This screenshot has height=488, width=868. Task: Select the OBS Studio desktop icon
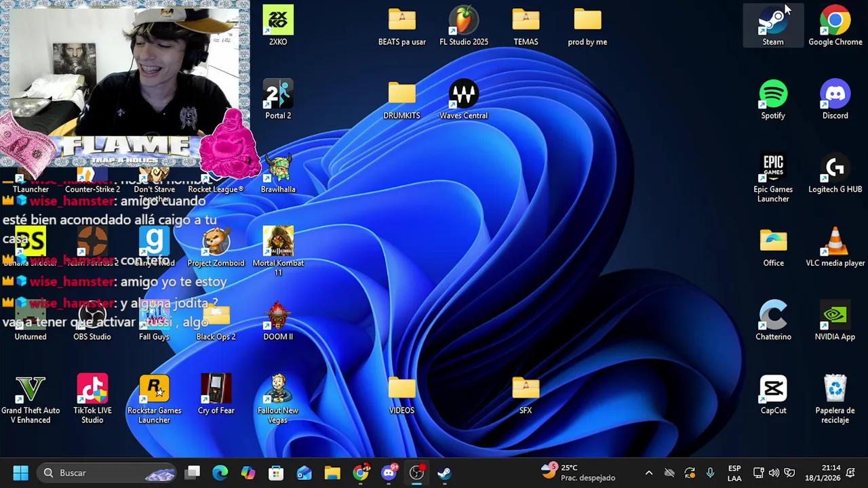click(92, 321)
